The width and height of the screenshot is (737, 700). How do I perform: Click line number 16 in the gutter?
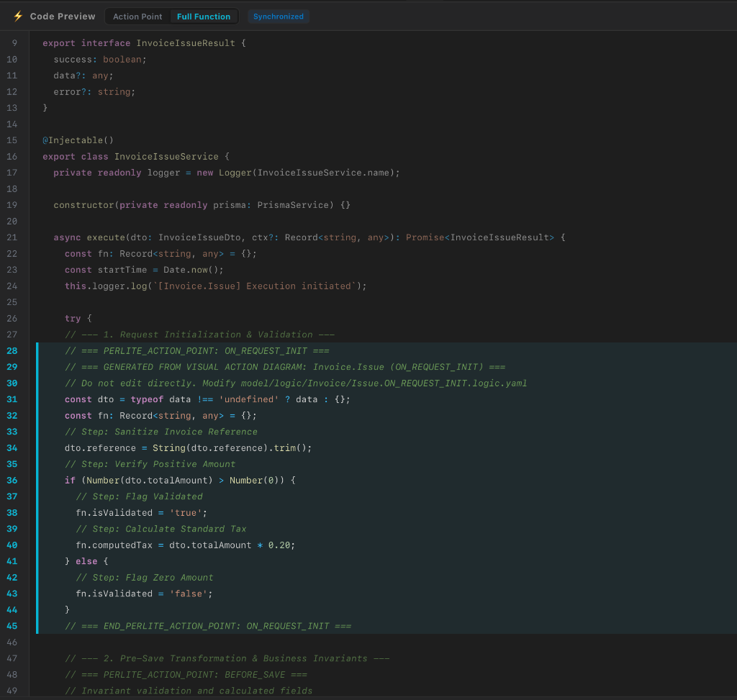point(12,156)
